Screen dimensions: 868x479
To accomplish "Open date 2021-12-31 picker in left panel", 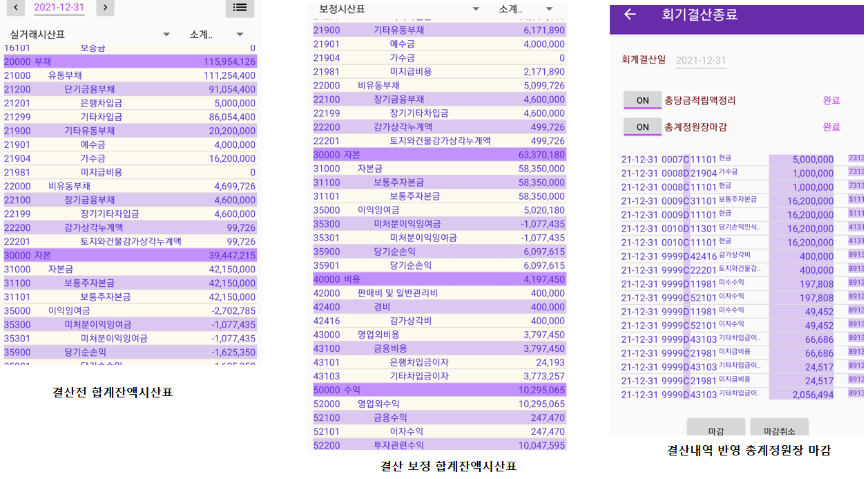I will [59, 8].
